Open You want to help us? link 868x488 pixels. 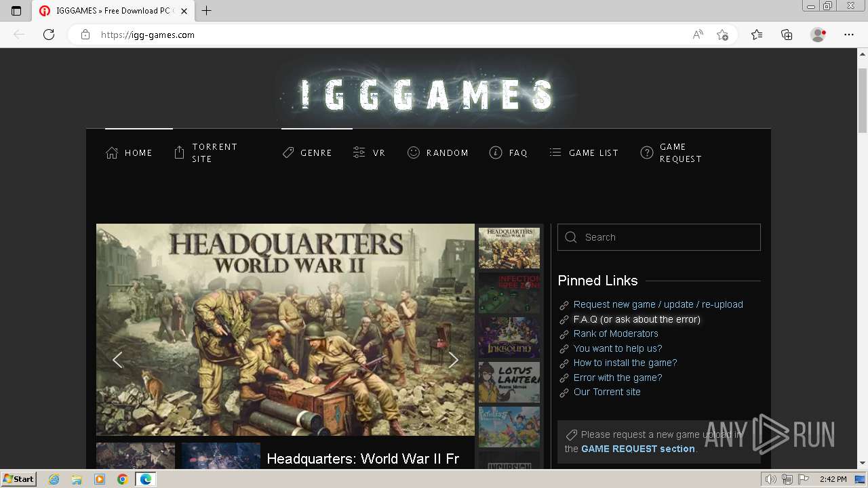coord(618,348)
